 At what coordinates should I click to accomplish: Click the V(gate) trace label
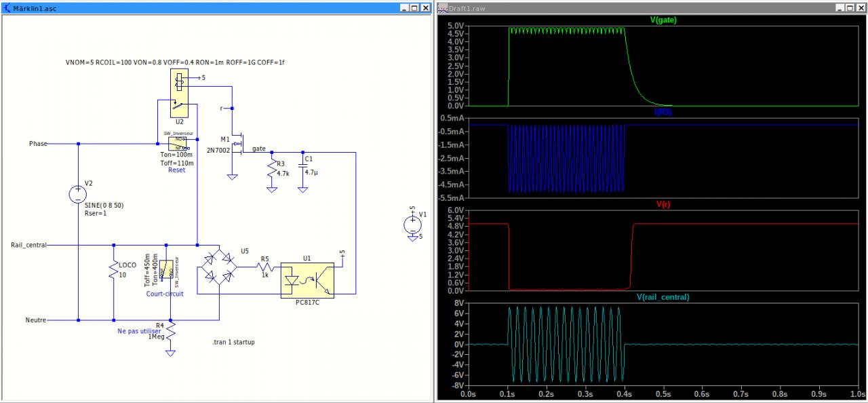pos(663,20)
